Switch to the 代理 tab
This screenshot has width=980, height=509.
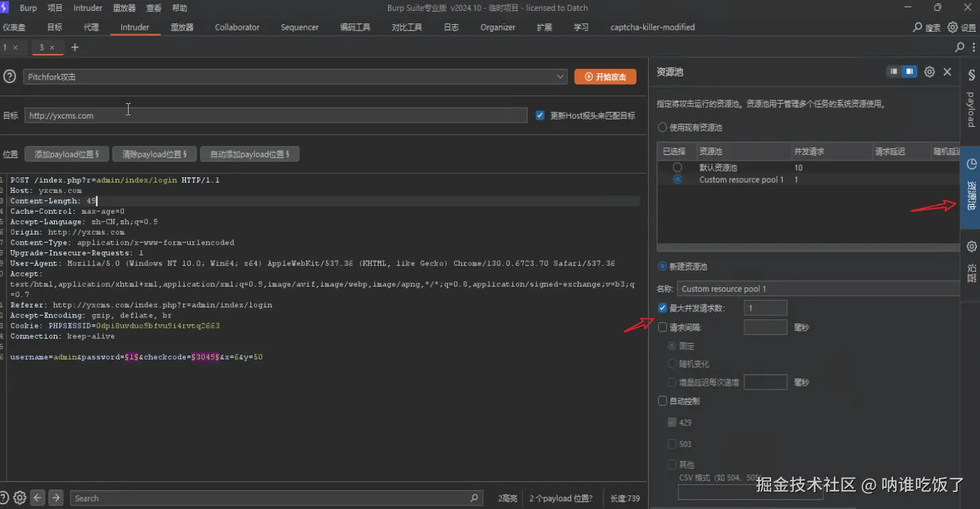(91, 28)
